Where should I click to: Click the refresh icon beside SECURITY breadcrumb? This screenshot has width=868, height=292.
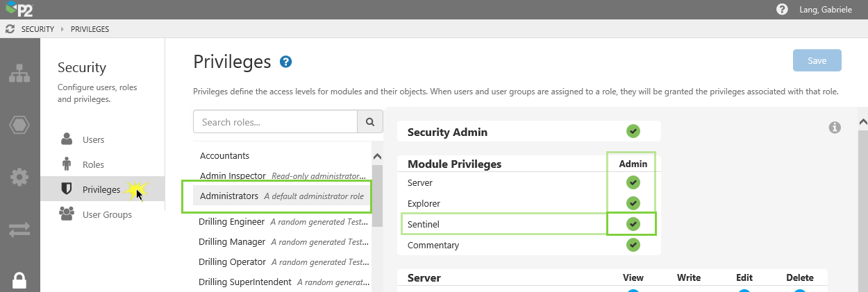tap(10, 29)
